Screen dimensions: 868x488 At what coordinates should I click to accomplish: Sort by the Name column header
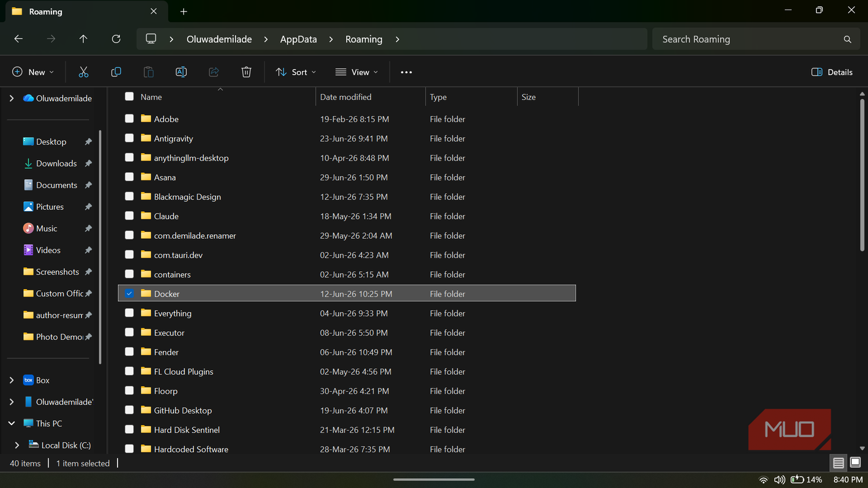(151, 97)
